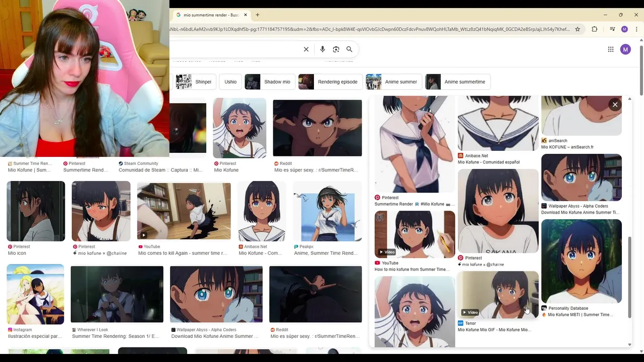Close the mio summertime render tab
644x362 pixels.
pyautogui.click(x=246, y=15)
